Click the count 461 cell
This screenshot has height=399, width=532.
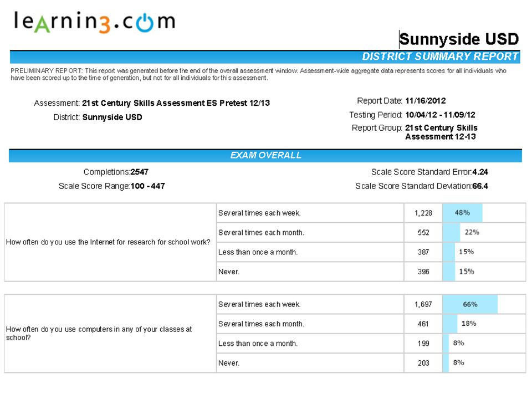423,324
